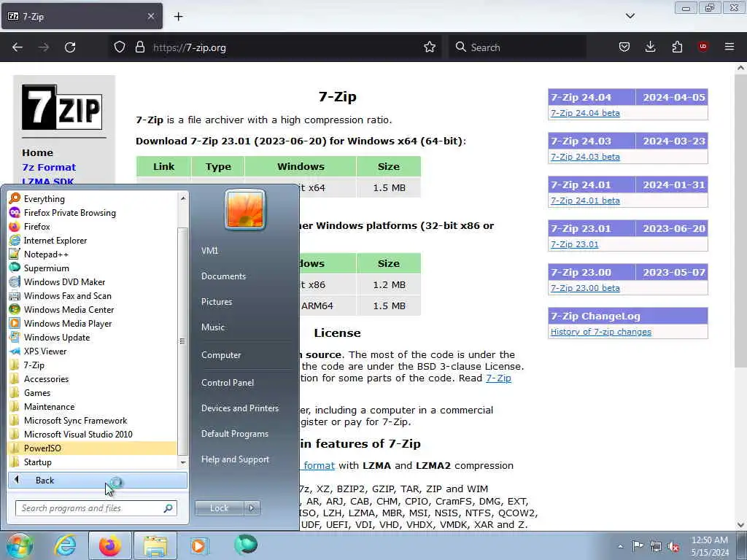Expand the Maintenance folder
The width and height of the screenshot is (747, 560).
point(49,406)
